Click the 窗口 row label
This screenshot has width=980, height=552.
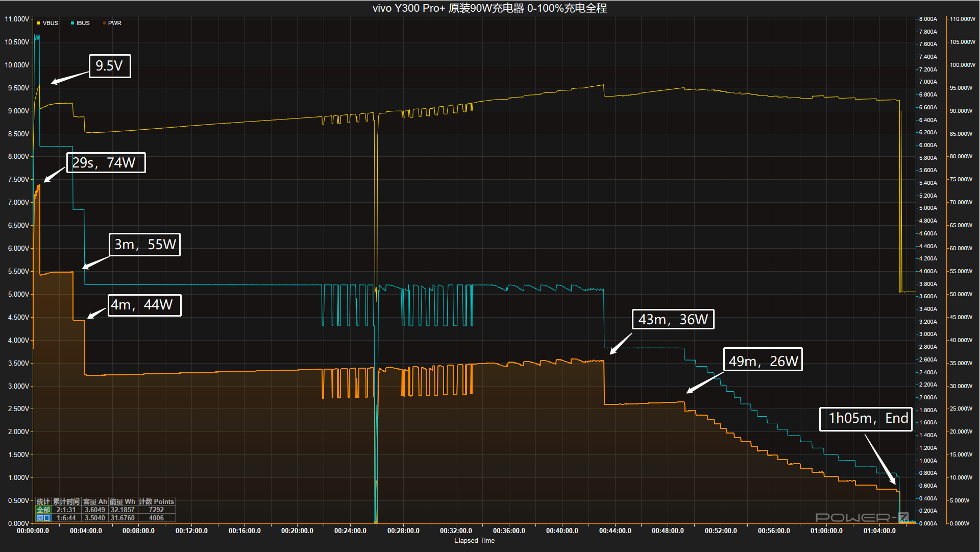tap(43, 518)
